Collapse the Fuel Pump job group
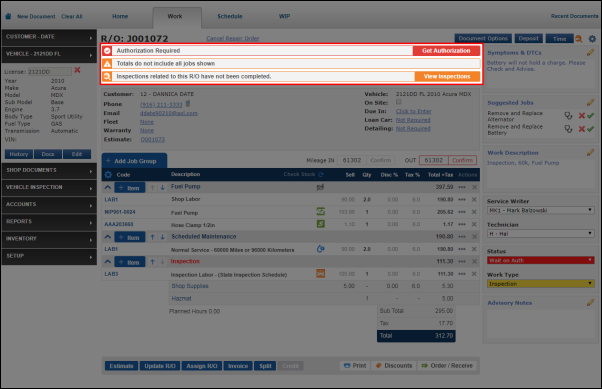The width and height of the screenshot is (602, 389). (108, 187)
